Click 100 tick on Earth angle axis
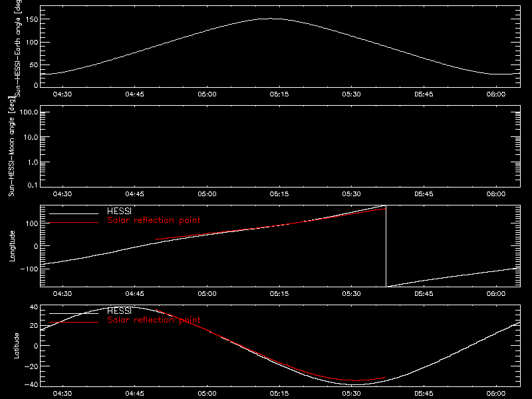 (x=33, y=43)
